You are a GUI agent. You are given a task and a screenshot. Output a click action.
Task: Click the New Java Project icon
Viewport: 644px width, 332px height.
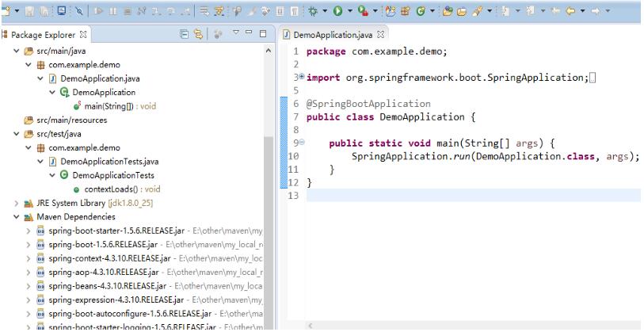click(391, 11)
